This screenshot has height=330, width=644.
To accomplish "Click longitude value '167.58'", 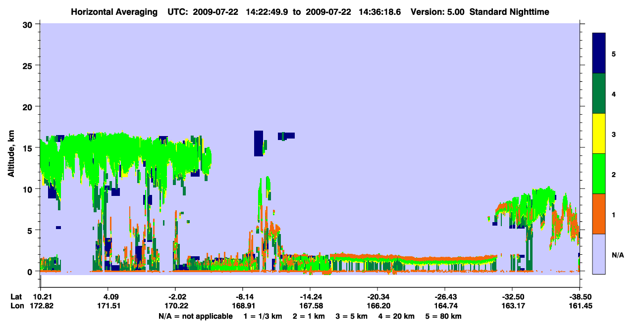I will 310,306.
